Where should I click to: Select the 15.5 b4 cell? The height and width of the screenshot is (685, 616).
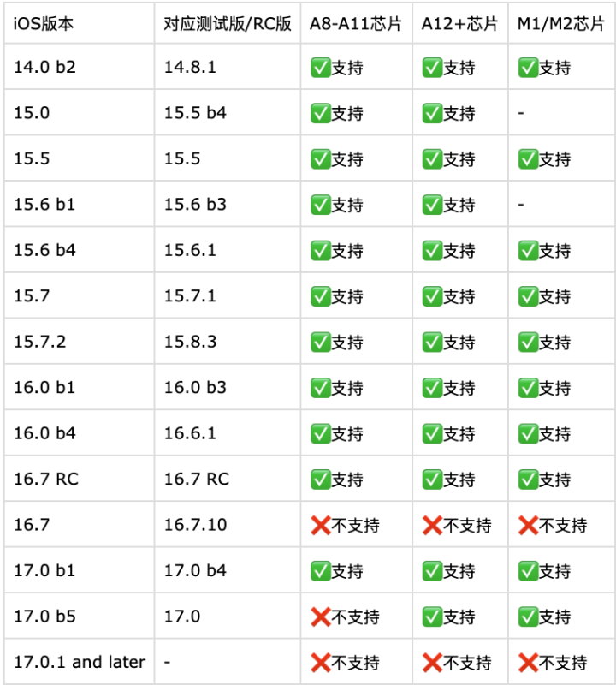point(227,113)
